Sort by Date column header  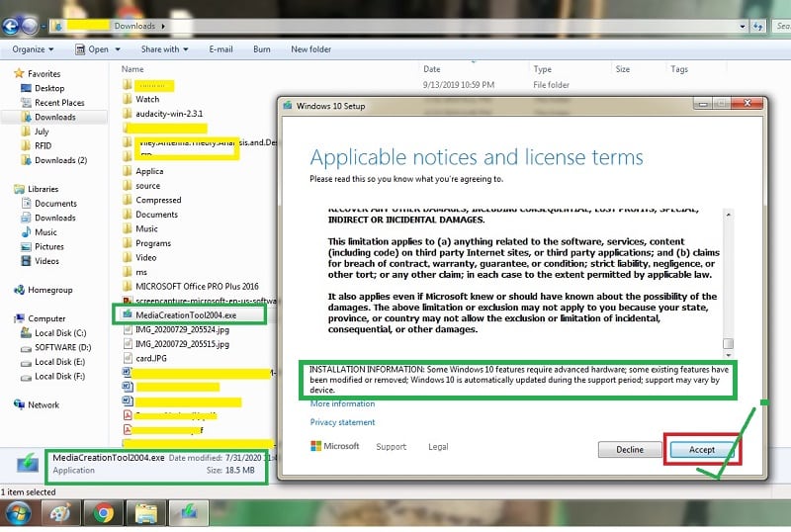tap(432, 69)
